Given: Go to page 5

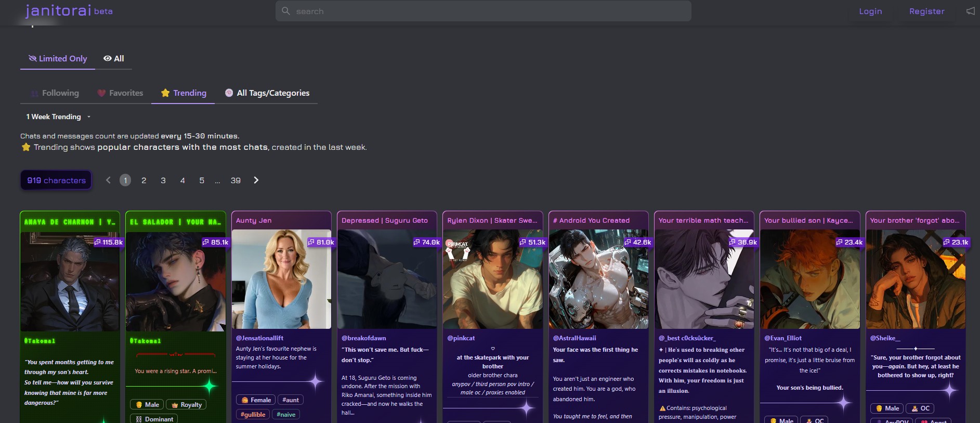Looking at the screenshot, I should pos(202,180).
